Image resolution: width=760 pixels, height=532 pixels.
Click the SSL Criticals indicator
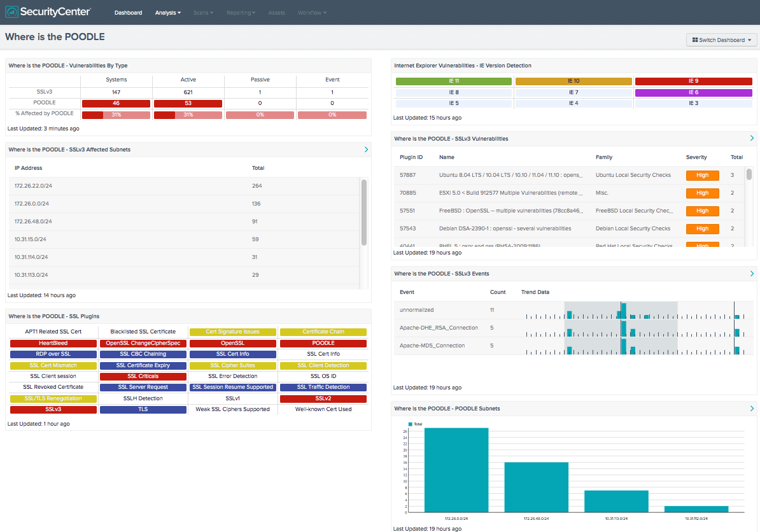click(x=143, y=377)
